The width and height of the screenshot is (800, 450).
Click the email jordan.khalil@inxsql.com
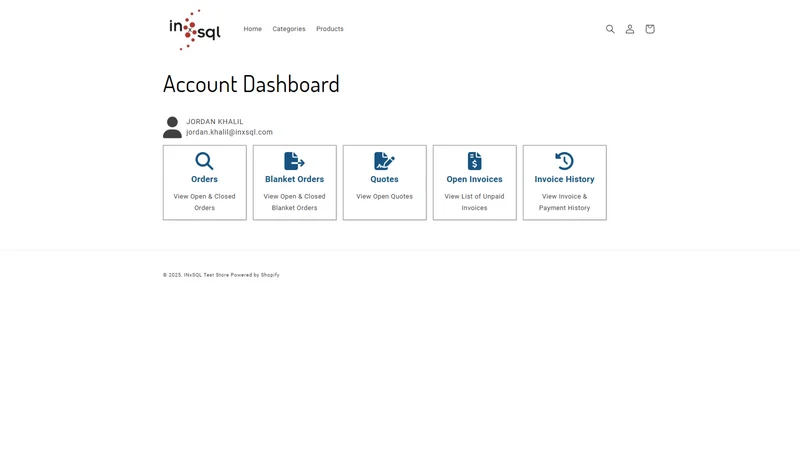pyautogui.click(x=229, y=132)
